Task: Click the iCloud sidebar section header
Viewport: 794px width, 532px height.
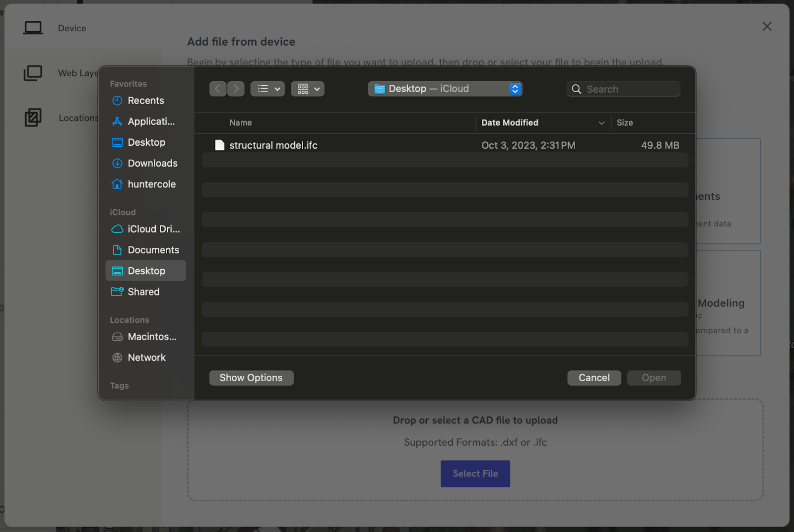Action: 123,212
